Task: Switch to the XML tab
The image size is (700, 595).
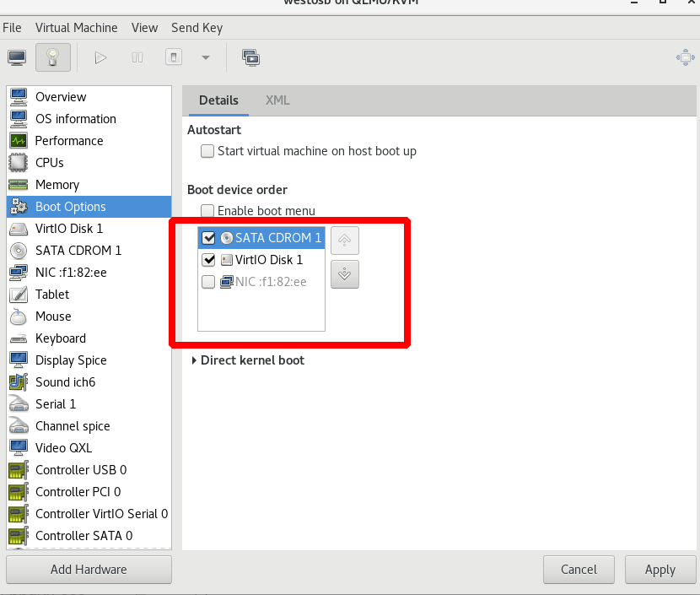Action: [277, 100]
